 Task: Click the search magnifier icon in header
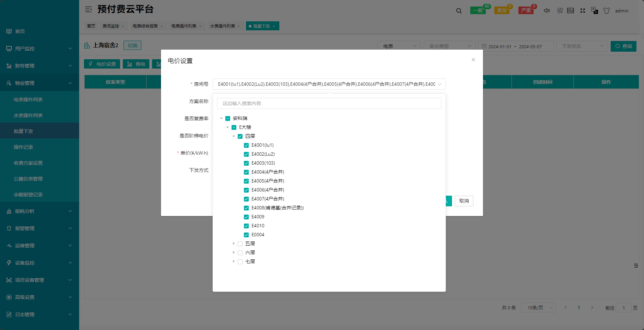pos(459,11)
